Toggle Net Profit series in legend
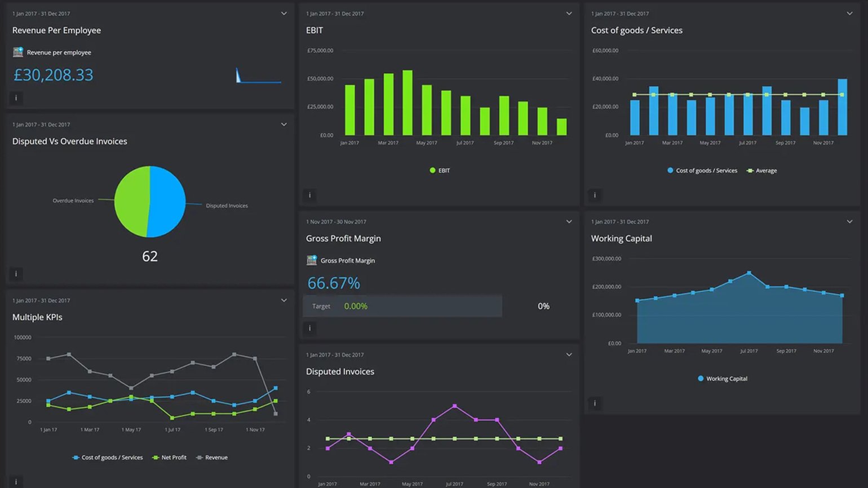Viewport: 868px width, 488px height. click(169, 458)
